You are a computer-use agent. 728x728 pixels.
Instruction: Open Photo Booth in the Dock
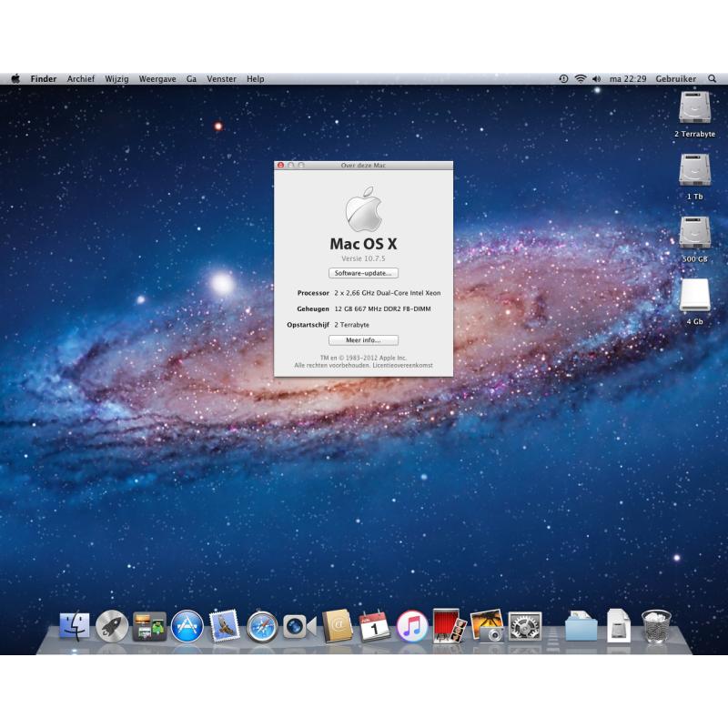tap(449, 625)
